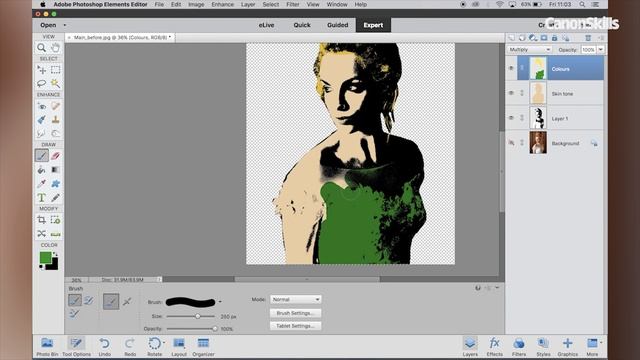
Task: Select the Eraser tool
Action: tap(56, 156)
